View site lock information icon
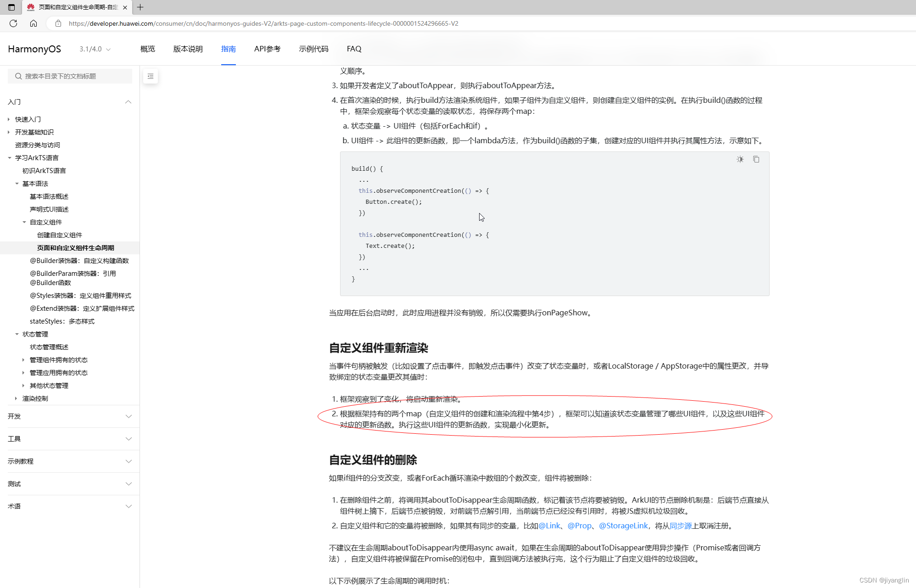This screenshot has height=588, width=916. [58, 23]
